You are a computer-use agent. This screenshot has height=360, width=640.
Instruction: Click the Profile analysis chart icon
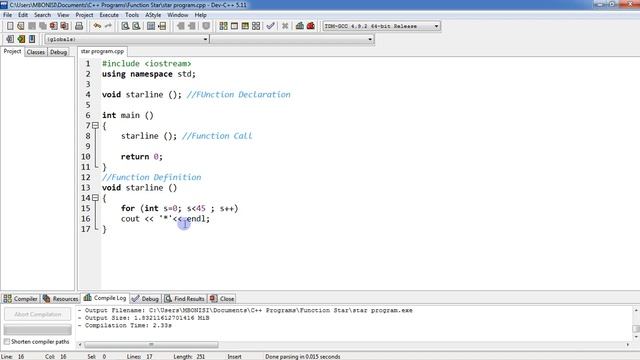pos(300,26)
